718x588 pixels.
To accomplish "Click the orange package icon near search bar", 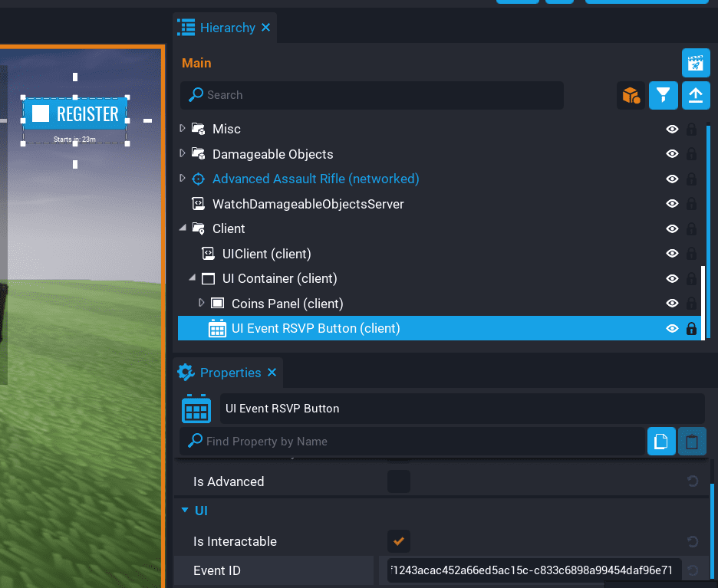I will pyautogui.click(x=631, y=95).
